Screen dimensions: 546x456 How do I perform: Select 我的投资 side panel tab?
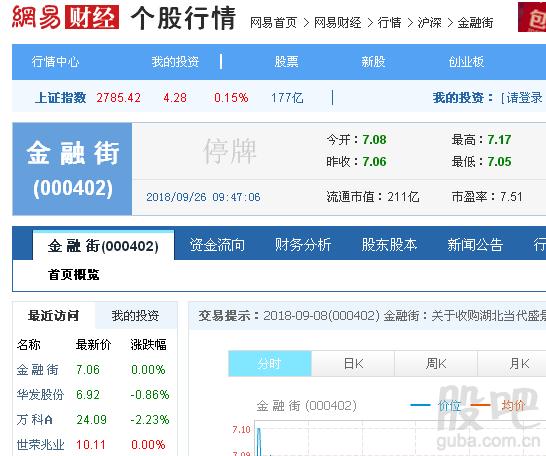click(135, 316)
